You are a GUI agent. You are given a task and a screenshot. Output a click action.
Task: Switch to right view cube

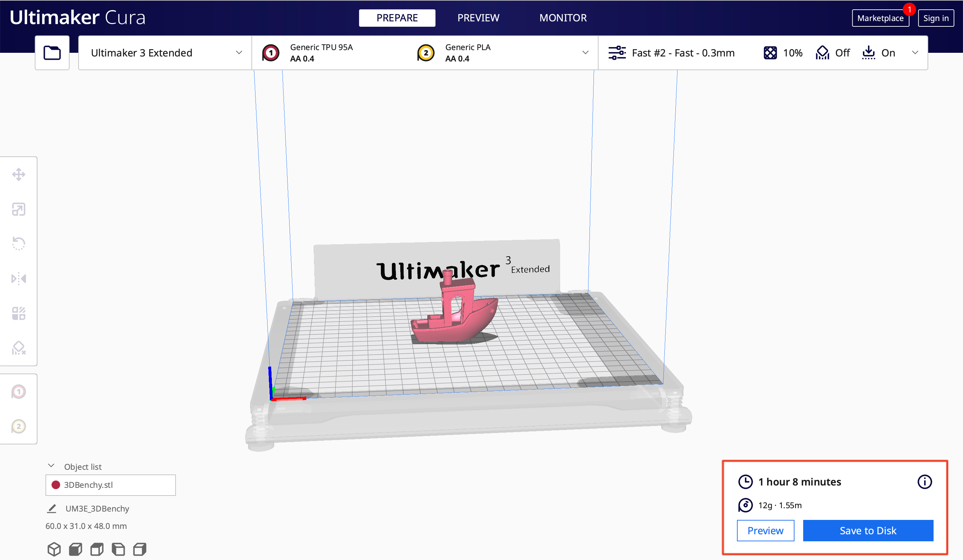pyautogui.click(x=139, y=549)
